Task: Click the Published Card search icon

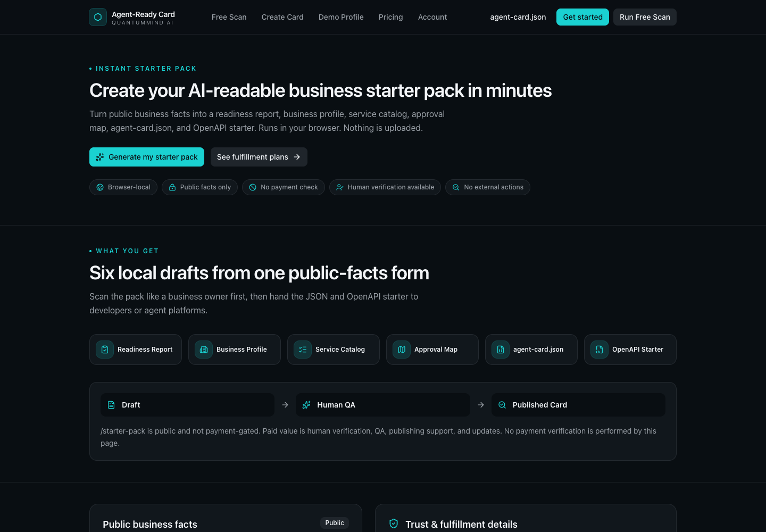Action: click(502, 405)
